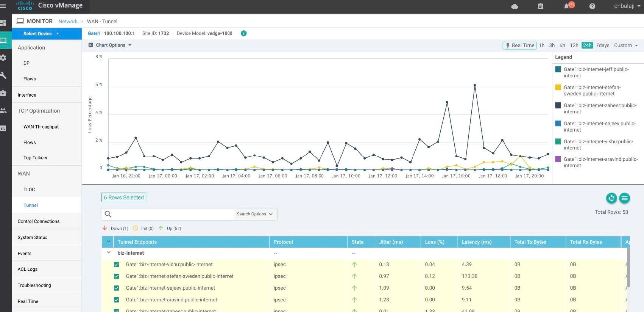Click the search magnifier icon
This screenshot has width=644, height=312.
(108, 214)
